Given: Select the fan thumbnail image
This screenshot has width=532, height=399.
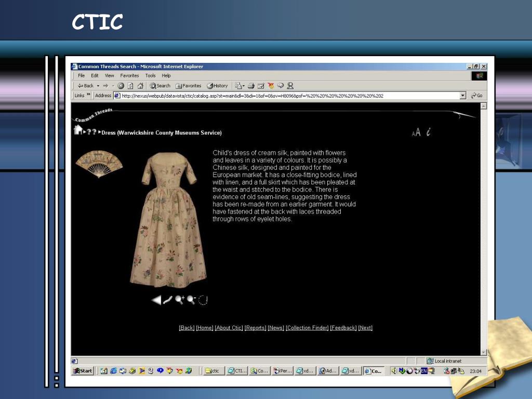Looking at the screenshot, I should pos(99,164).
